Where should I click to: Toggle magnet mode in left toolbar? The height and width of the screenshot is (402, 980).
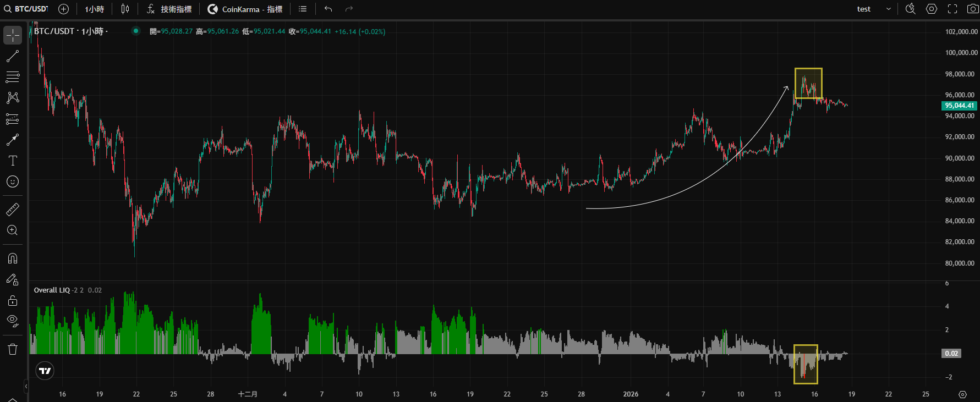13,258
